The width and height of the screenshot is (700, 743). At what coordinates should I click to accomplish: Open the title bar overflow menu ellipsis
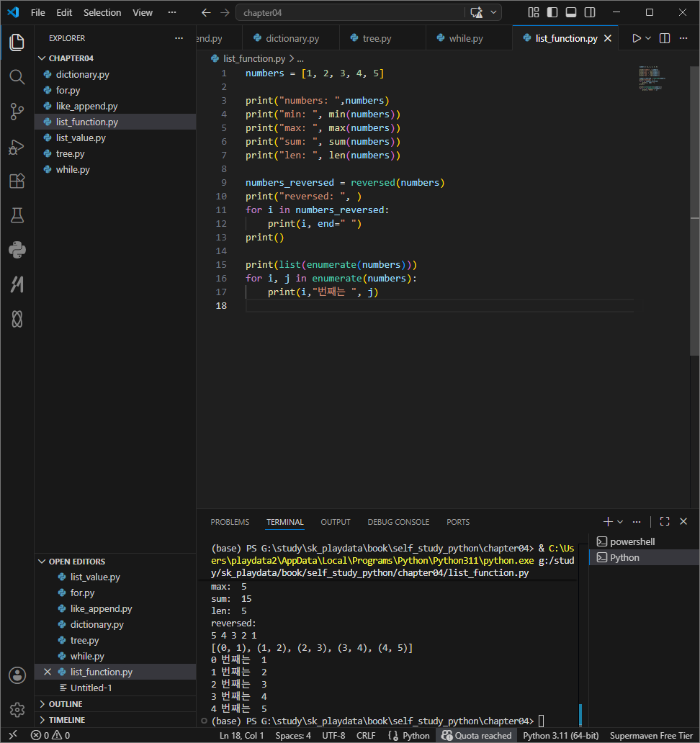point(172,12)
